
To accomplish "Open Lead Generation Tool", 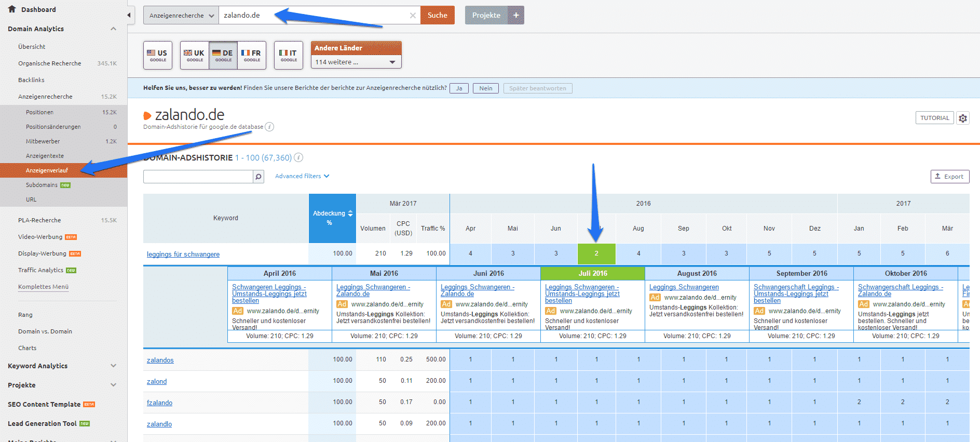I will pyautogui.click(x=42, y=423).
